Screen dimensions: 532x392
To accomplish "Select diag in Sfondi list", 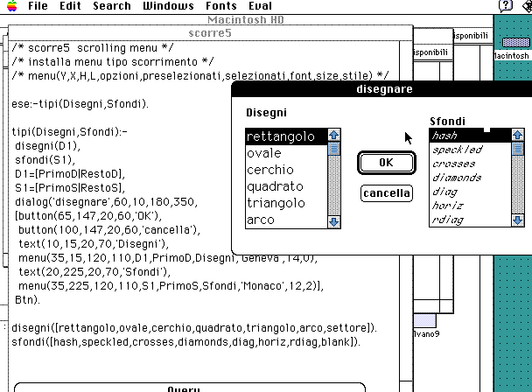I will [470, 192].
